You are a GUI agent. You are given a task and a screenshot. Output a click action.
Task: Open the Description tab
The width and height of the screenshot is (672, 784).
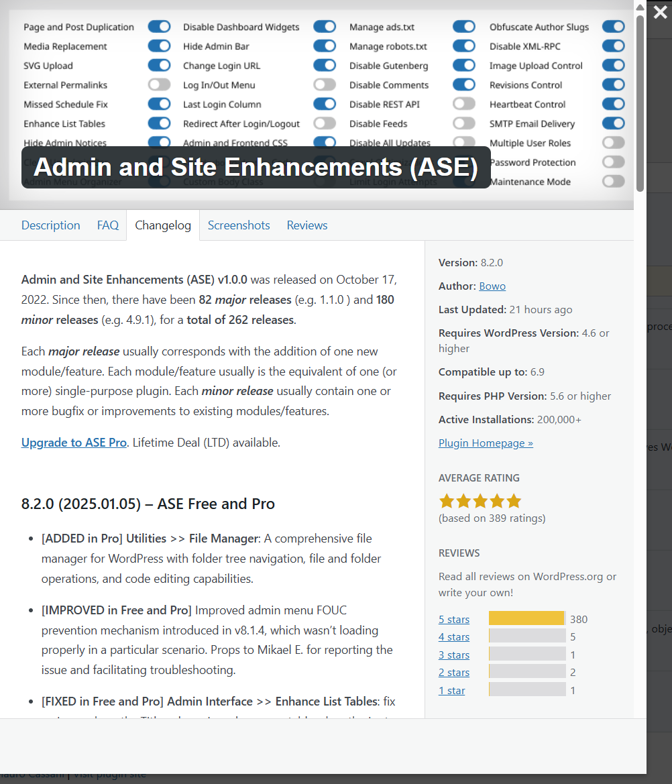(x=50, y=225)
